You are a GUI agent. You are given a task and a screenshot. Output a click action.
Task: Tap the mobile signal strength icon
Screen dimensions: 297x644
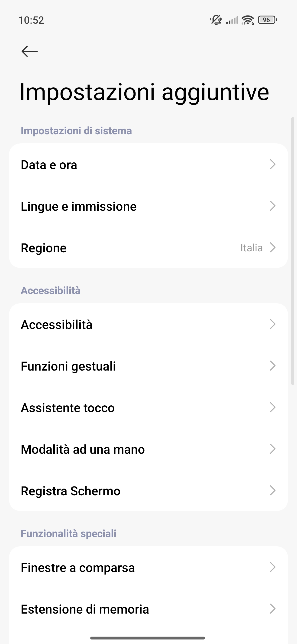[232, 20]
